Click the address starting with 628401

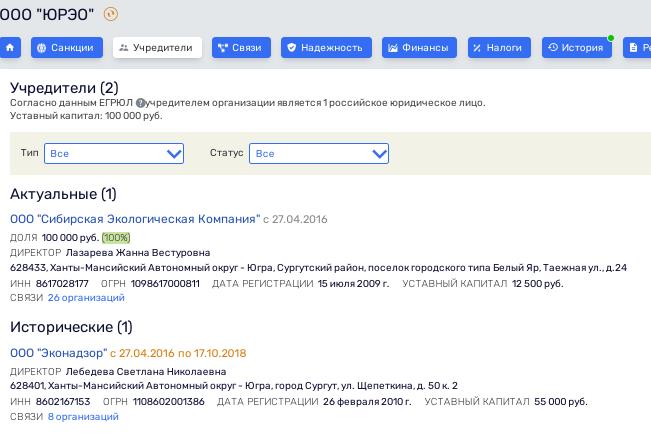click(x=234, y=386)
